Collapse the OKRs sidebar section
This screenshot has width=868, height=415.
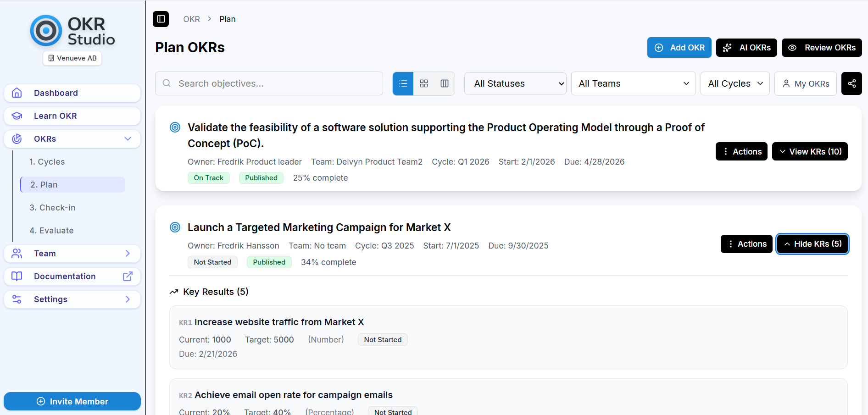128,139
